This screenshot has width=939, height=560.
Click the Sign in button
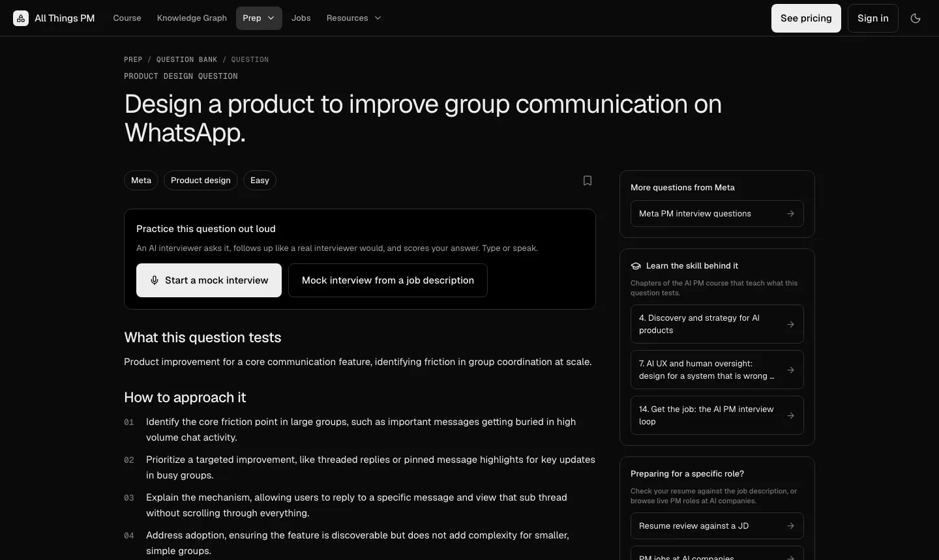pyautogui.click(x=873, y=18)
